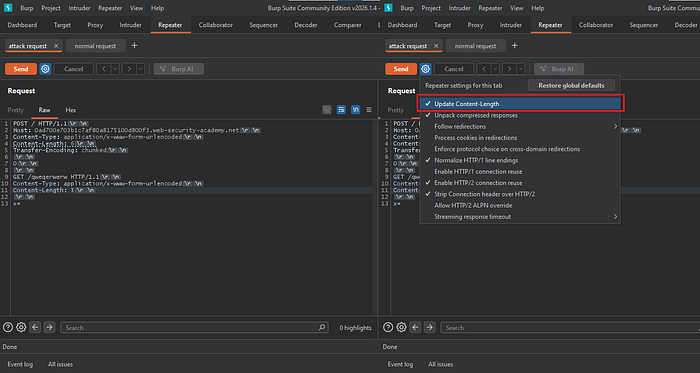Open forward-history dropdown arrow in right window
Viewport: 700px width, 373px height.
[x=521, y=69]
